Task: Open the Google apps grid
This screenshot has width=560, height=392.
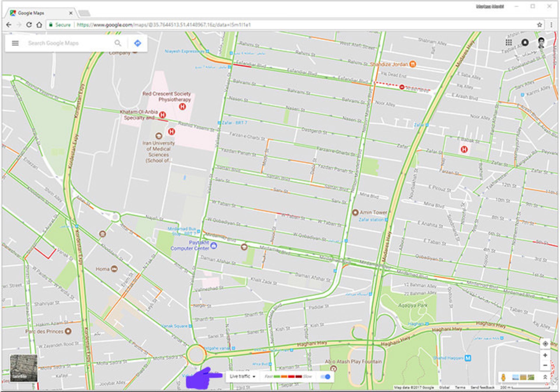Action: (509, 43)
